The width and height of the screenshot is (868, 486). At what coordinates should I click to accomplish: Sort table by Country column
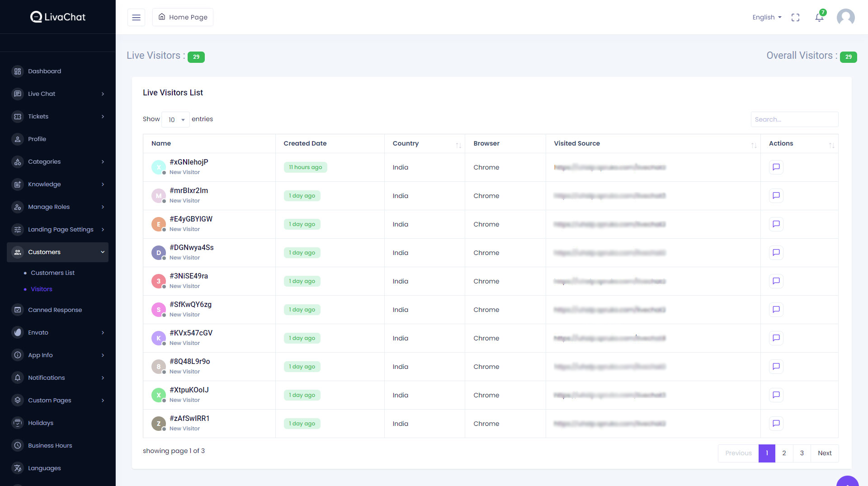[458, 145]
